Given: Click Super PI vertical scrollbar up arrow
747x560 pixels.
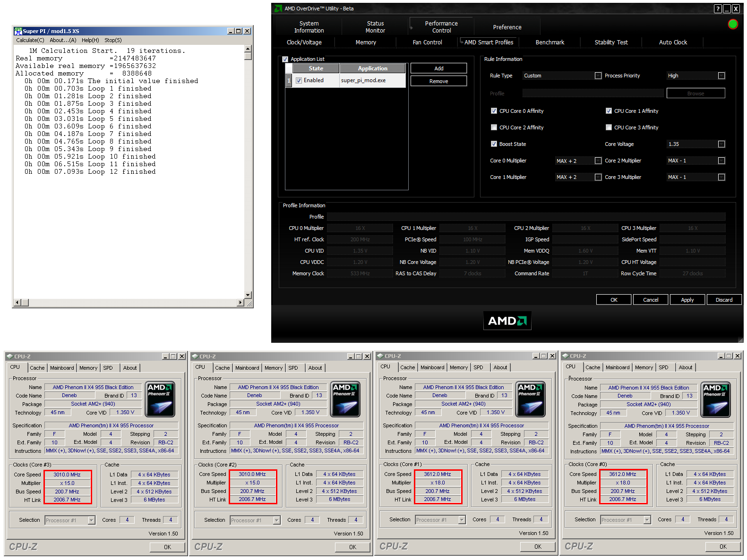Looking at the screenshot, I should pyautogui.click(x=248, y=49).
